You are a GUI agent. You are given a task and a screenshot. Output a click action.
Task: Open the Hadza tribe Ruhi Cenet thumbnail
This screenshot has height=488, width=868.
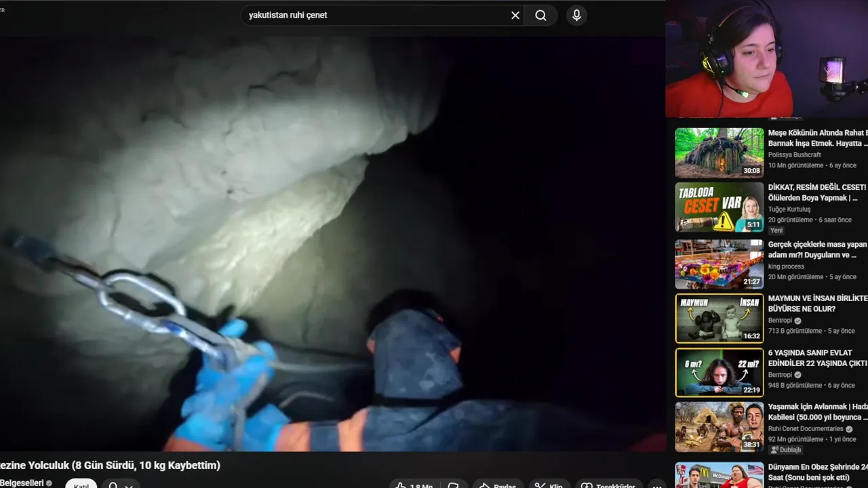pyautogui.click(x=719, y=426)
